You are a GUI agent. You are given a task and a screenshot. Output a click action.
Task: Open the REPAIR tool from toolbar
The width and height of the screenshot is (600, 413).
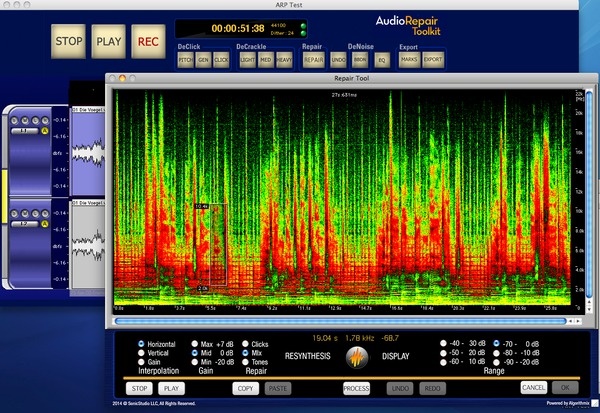313,61
